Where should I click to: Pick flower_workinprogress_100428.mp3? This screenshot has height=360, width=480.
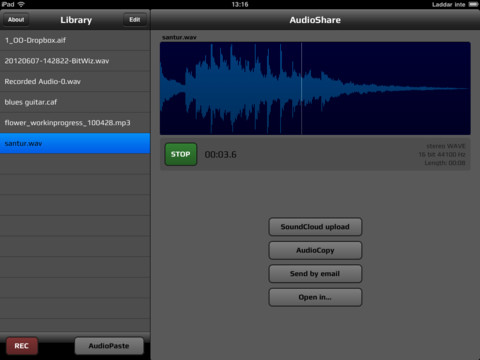click(x=75, y=123)
